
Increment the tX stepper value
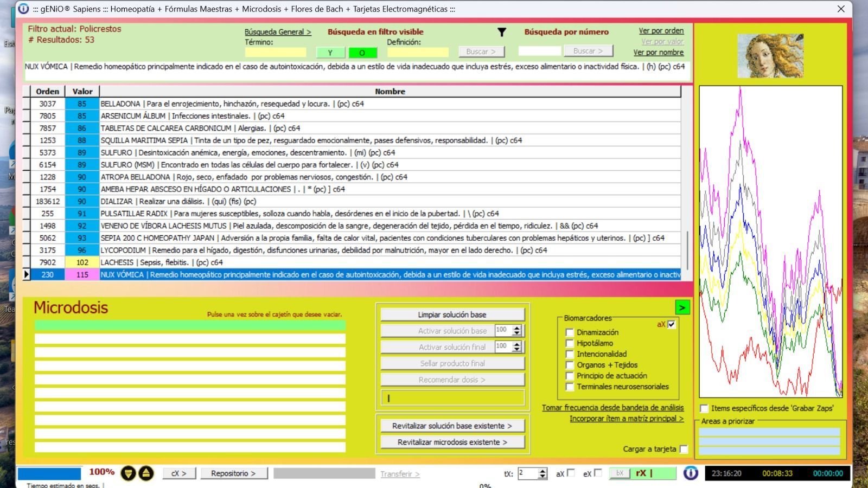542,471
